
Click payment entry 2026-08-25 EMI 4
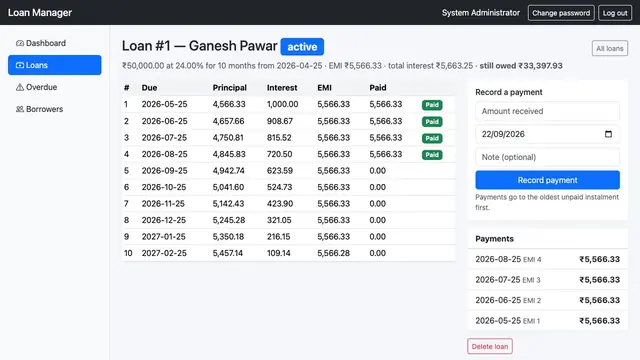pos(547,259)
